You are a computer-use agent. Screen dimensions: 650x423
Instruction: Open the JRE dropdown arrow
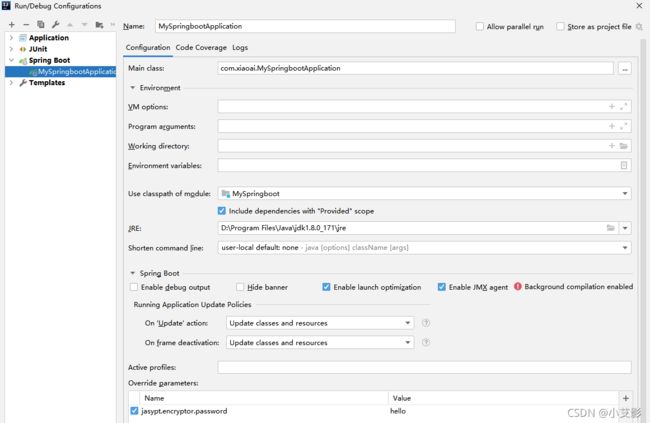[x=625, y=228]
